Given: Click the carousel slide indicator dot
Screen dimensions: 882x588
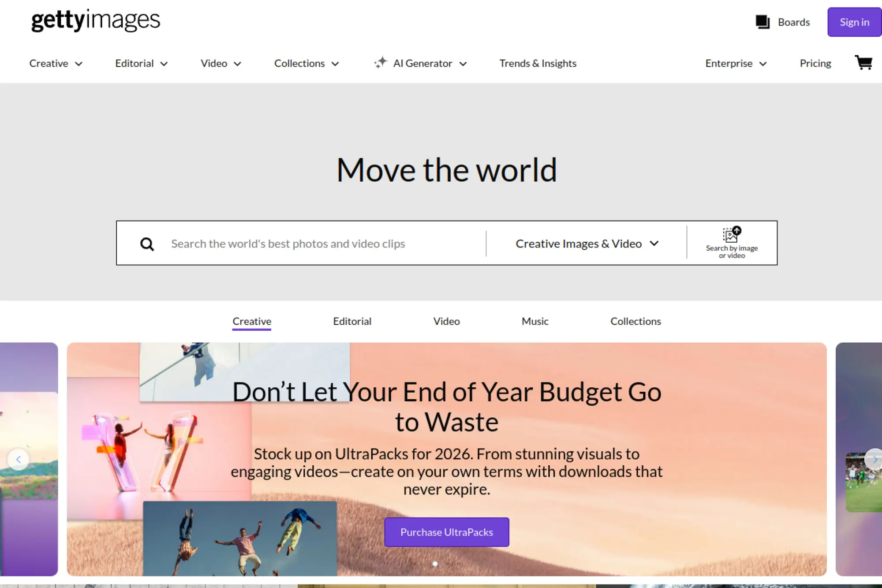Looking at the screenshot, I should point(435,564).
